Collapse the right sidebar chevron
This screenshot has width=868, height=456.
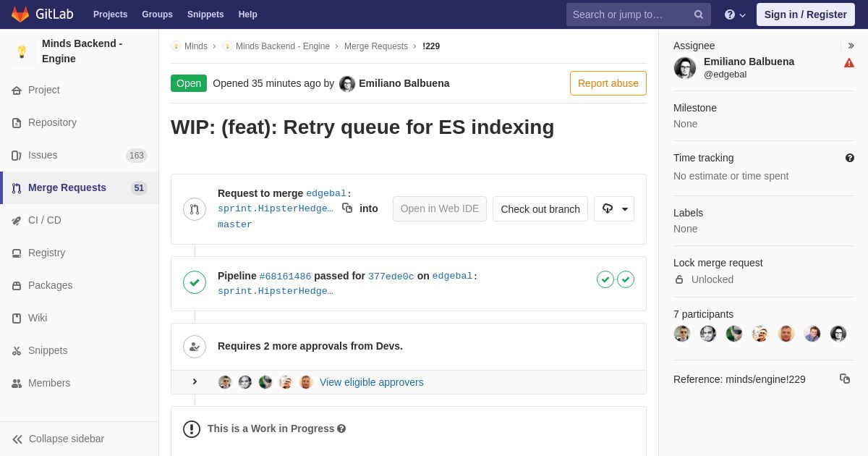click(851, 46)
